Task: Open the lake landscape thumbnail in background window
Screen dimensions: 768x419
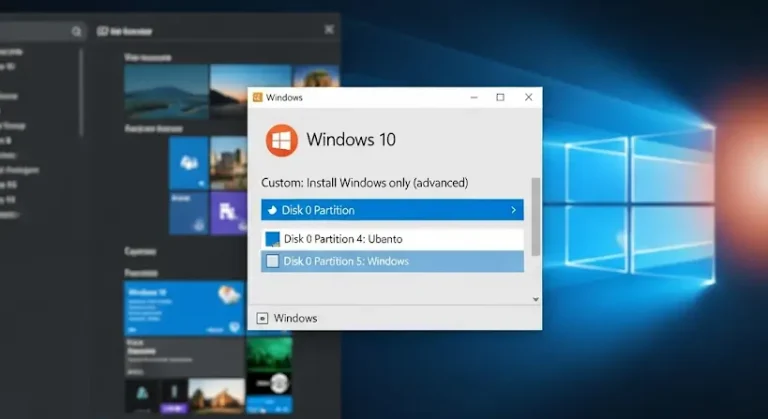Action: point(167,91)
